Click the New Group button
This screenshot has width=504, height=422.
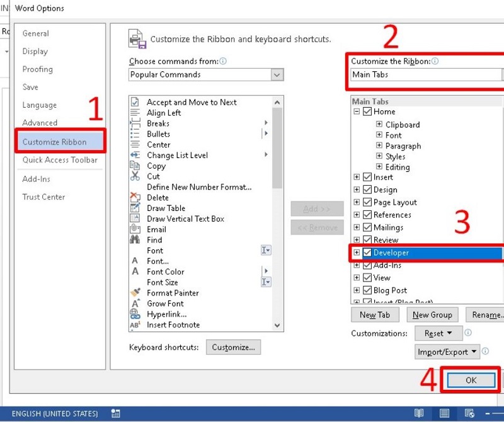432,315
